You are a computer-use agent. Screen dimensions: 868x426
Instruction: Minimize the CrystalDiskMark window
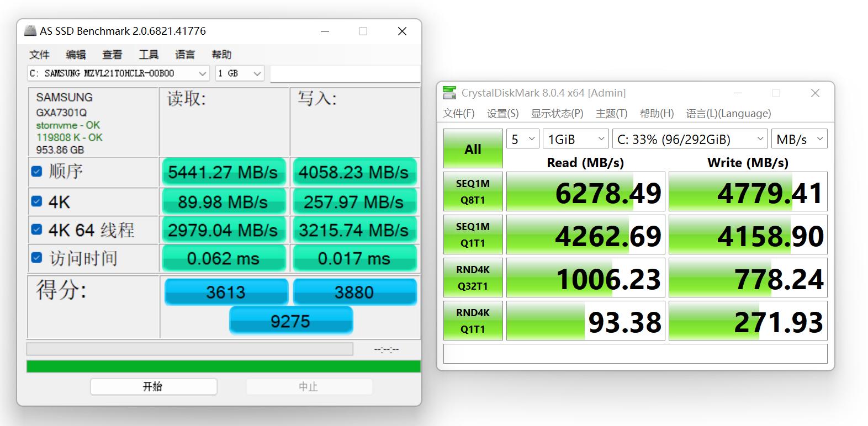(738, 93)
